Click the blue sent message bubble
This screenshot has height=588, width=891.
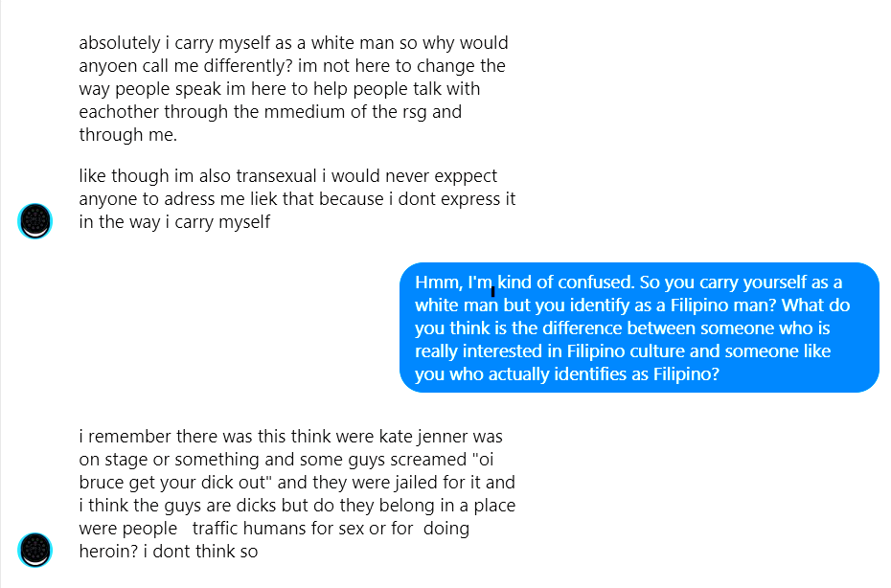coord(639,328)
